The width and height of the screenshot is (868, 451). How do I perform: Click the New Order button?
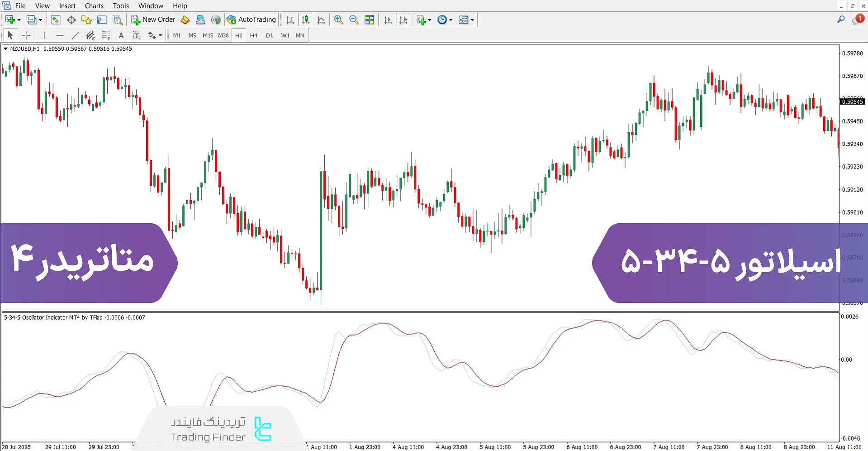pos(153,19)
